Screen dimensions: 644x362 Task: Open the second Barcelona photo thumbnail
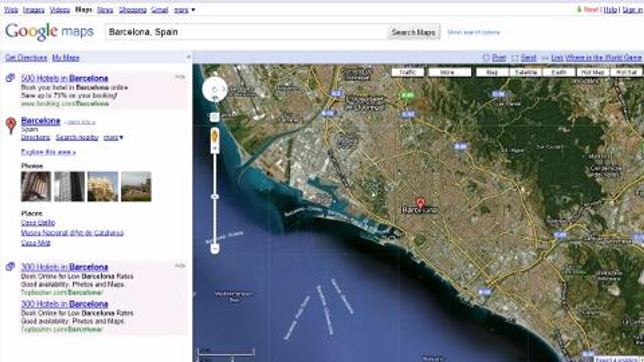(x=69, y=187)
